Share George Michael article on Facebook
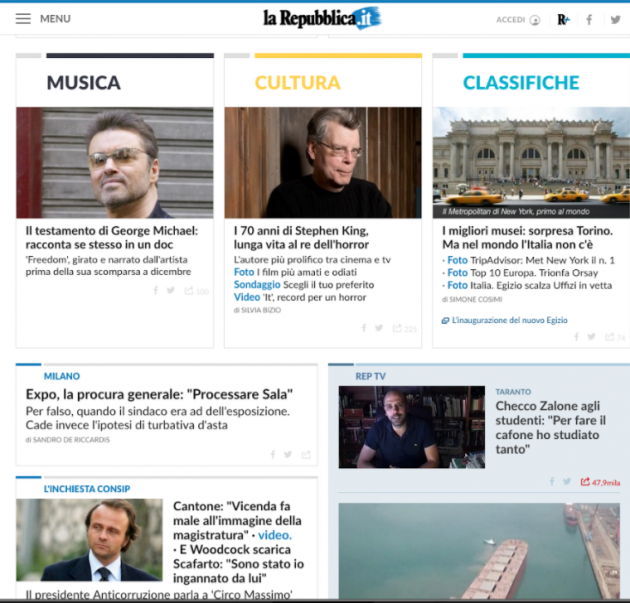Image resolution: width=630 pixels, height=603 pixels. [x=156, y=290]
